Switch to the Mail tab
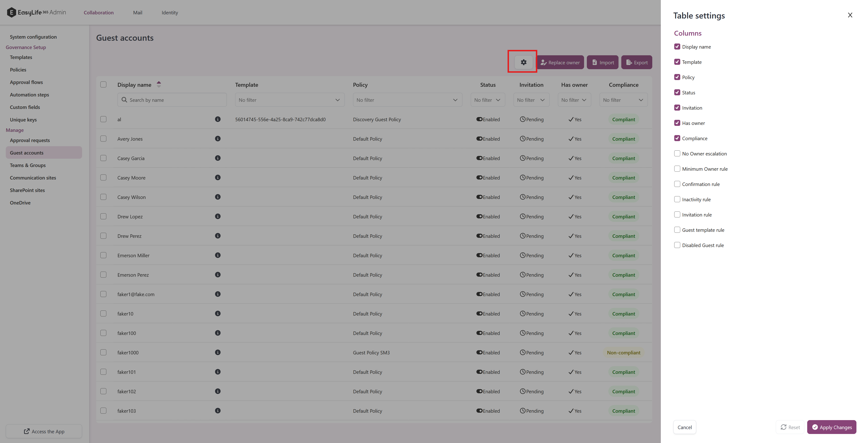The height and width of the screenshot is (443, 868). coord(138,12)
